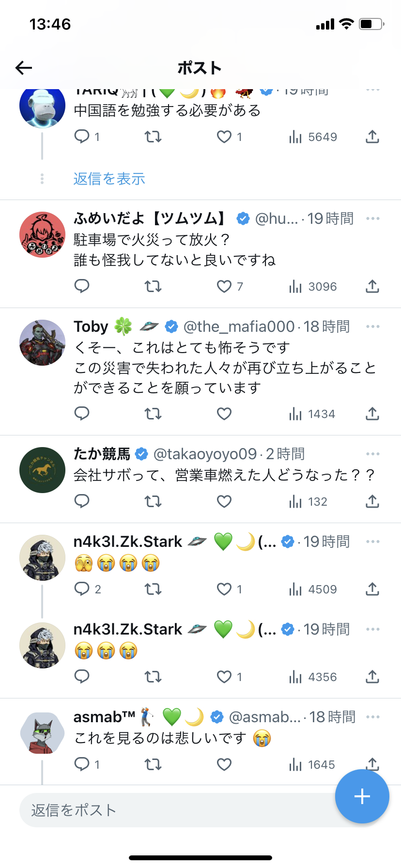Expand hidden replies with 返信を表示
Viewport: 401px width, 868px height.
[109, 179]
